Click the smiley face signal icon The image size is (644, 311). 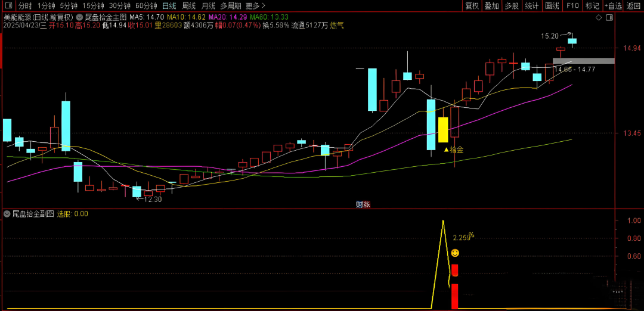tap(455, 253)
